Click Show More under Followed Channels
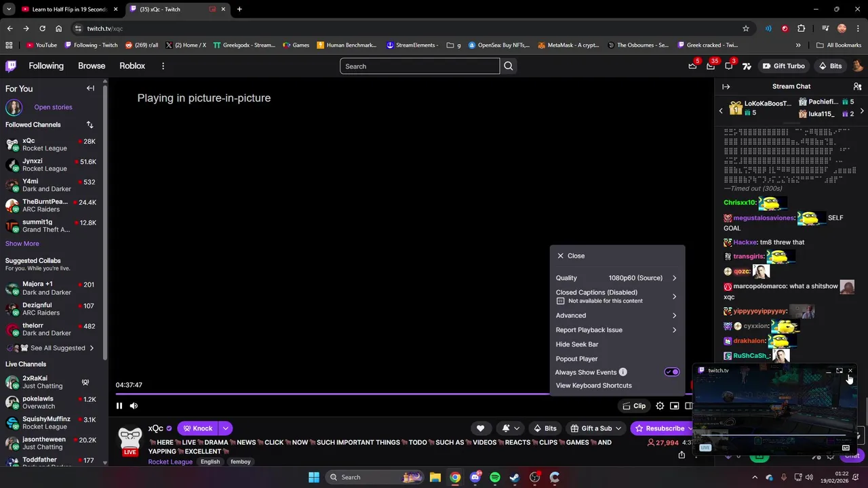This screenshot has width=868, height=488. (x=22, y=243)
